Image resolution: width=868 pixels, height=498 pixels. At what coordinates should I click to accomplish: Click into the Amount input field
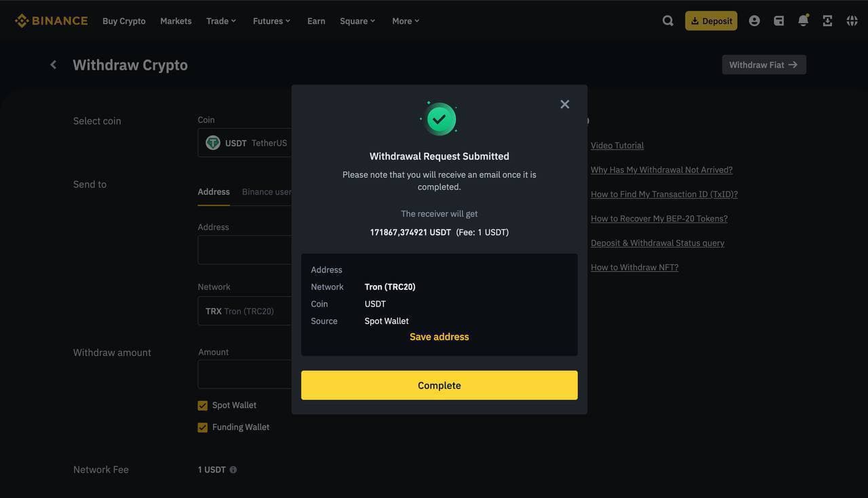[x=245, y=374]
